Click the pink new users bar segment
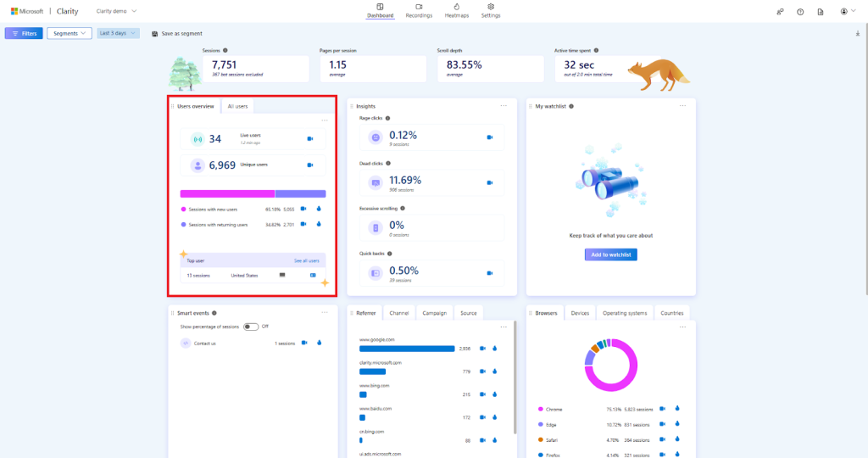The height and width of the screenshot is (458, 868). (227, 194)
